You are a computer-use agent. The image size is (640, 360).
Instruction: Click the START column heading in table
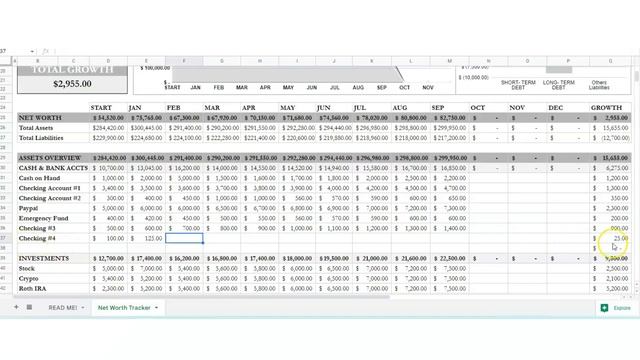tap(101, 108)
